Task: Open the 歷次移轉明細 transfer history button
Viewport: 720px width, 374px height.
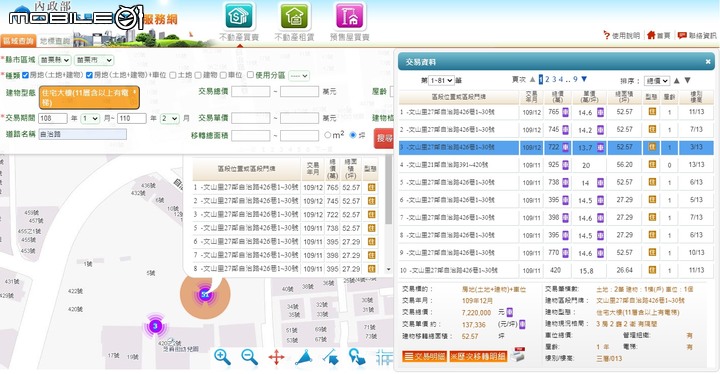Action: 478,356
